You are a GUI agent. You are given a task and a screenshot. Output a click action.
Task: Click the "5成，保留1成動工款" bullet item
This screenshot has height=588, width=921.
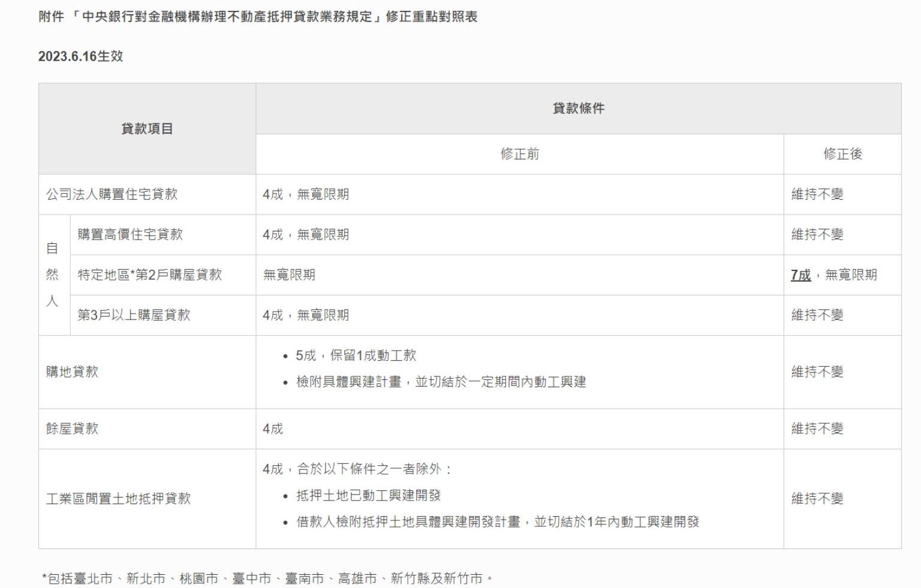(x=356, y=355)
